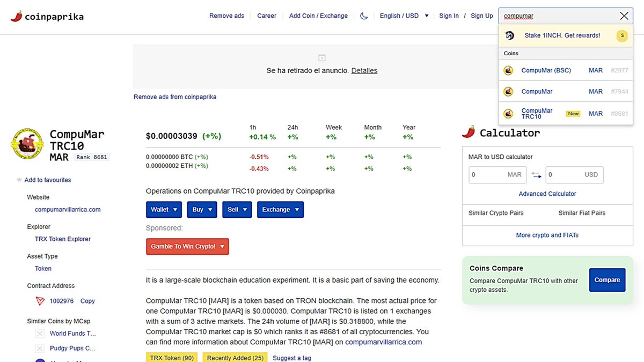Click the coin icon next to CompuMar #7944

(x=508, y=92)
